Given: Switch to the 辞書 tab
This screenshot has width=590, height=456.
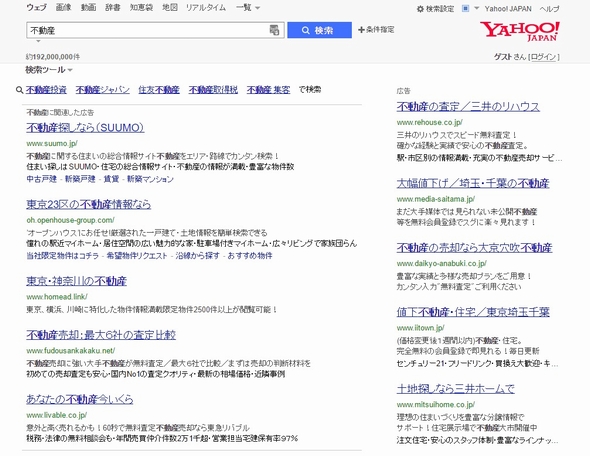Looking at the screenshot, I should point(113,8).
